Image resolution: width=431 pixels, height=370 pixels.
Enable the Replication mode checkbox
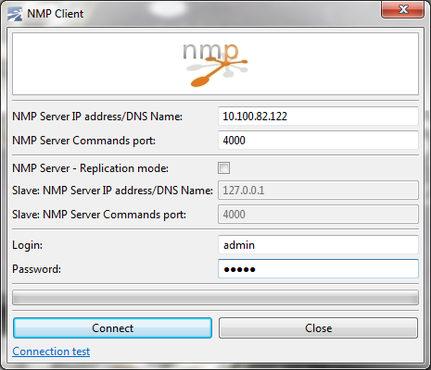[224, 168]
